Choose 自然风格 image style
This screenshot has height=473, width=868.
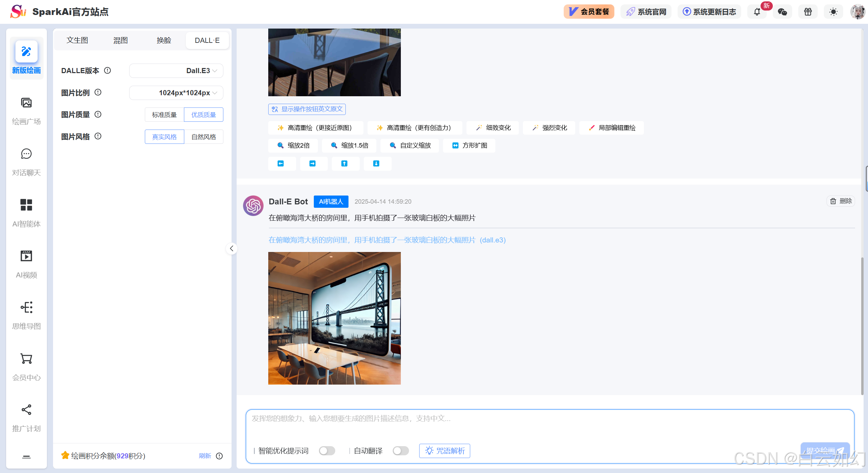pyautogui.click(x=203, y=137)
